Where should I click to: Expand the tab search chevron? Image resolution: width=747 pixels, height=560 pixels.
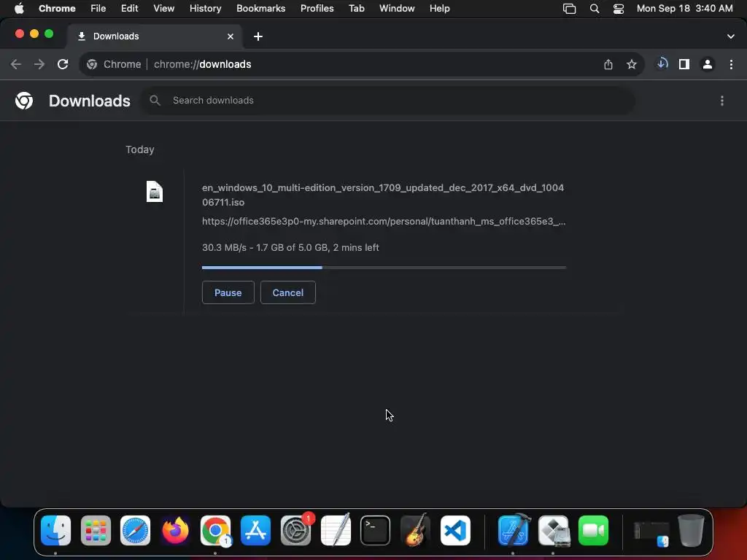731,36
